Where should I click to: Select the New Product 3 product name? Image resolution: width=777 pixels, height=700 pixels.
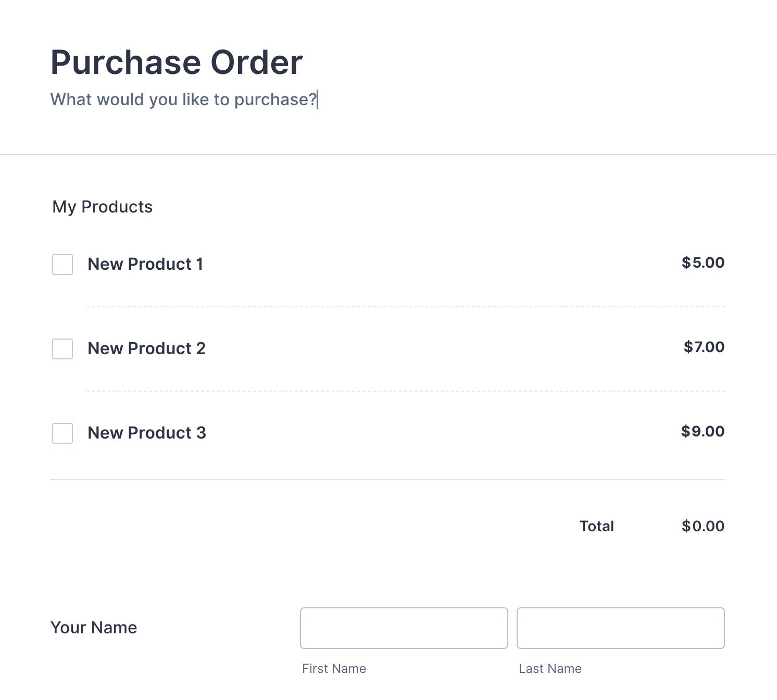(x=147, y=433)
